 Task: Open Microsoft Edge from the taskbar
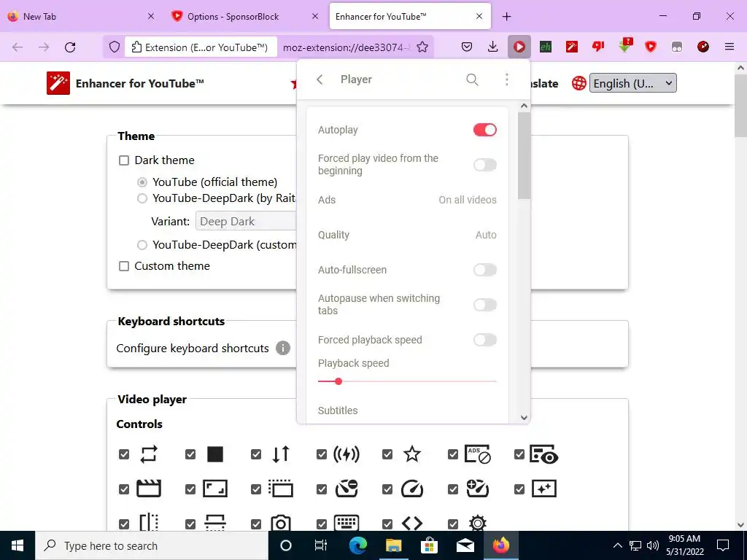(x=357, y=545)
